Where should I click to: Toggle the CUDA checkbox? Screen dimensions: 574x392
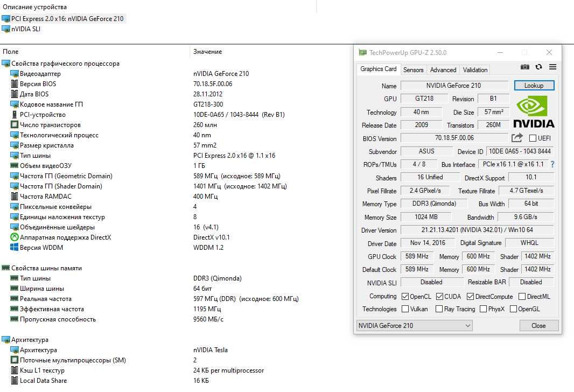point(439,297)
